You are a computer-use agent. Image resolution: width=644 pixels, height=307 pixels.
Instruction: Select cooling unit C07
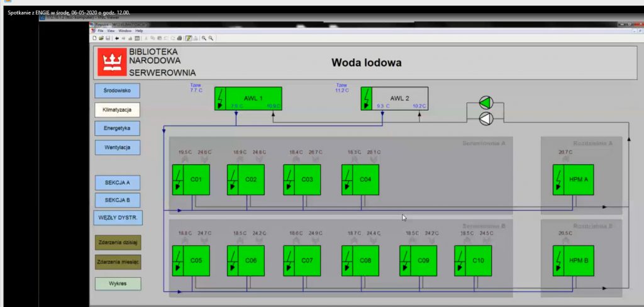[302, 260]
